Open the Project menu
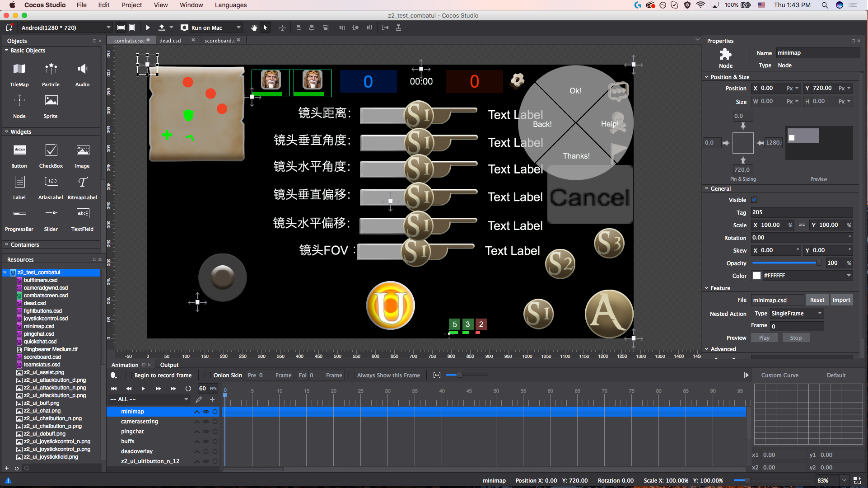 [131, 5]
